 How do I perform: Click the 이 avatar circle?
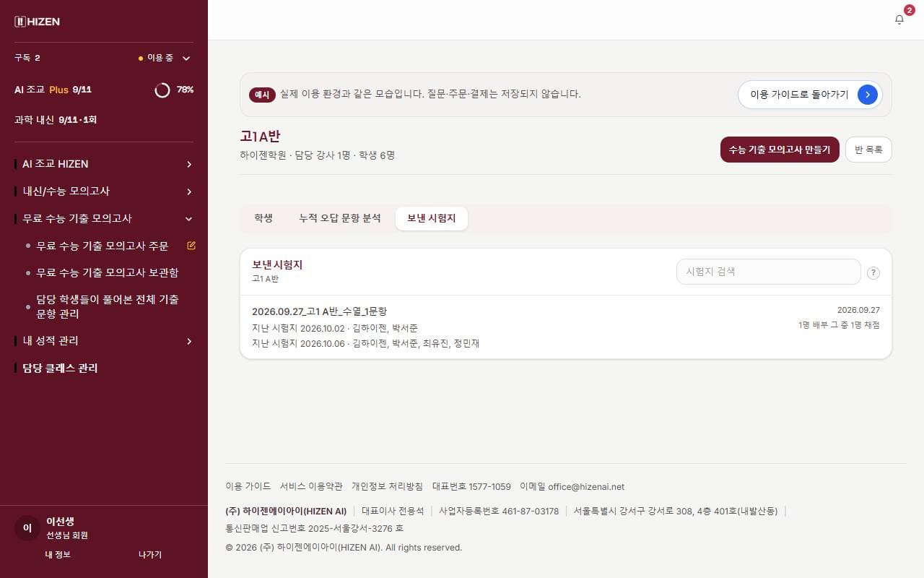point(27,528)
